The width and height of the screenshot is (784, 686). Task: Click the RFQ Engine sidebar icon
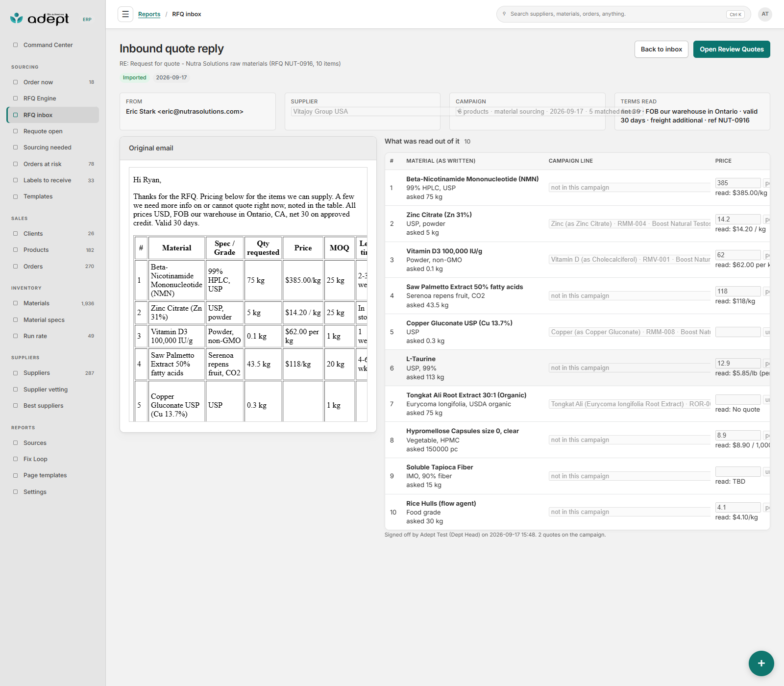click(15, 98)
